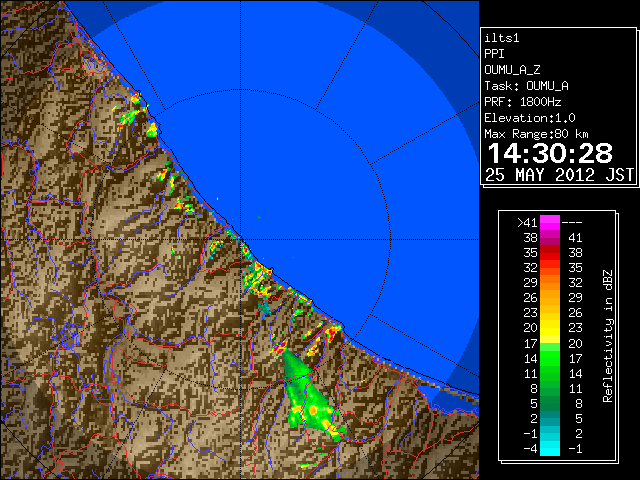The width and height of the screenshot is (640, 480).
Task: Click the radar center where range lines cross
Action: tap(241, 240)
